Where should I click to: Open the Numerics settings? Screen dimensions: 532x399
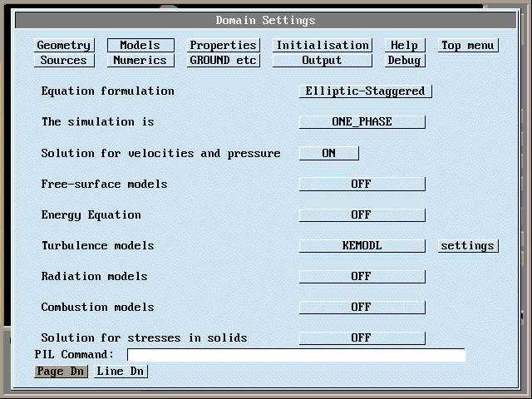140,61
